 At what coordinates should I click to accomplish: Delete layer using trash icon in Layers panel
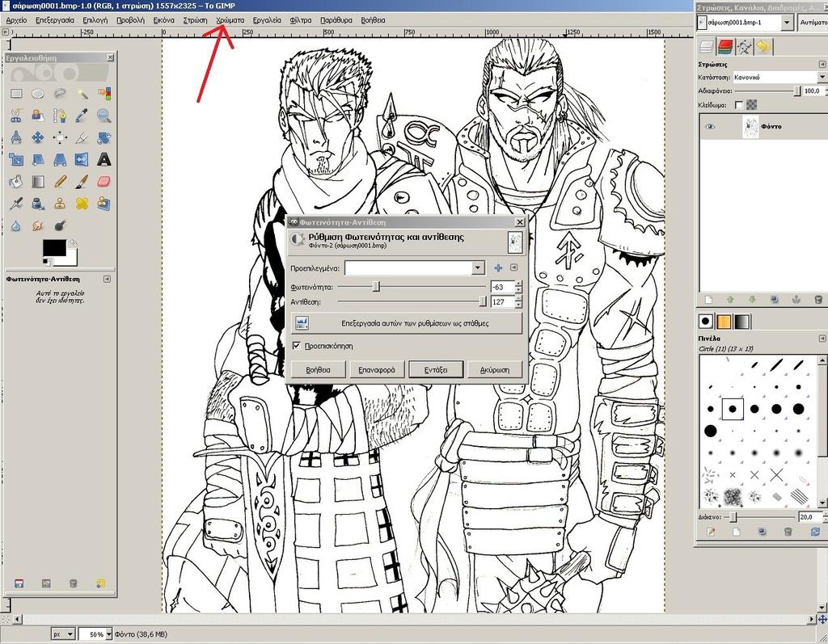point(818,300)
